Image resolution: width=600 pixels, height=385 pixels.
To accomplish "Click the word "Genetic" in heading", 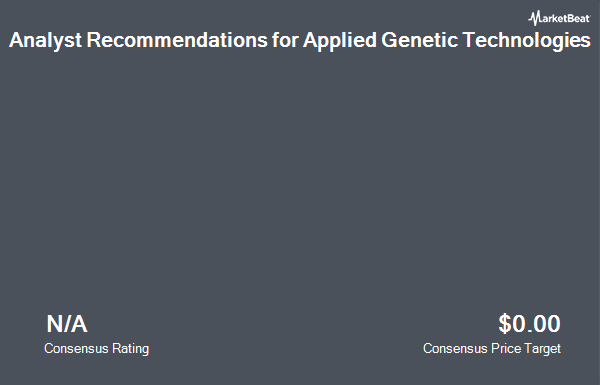I will click(x=419, y=40).
